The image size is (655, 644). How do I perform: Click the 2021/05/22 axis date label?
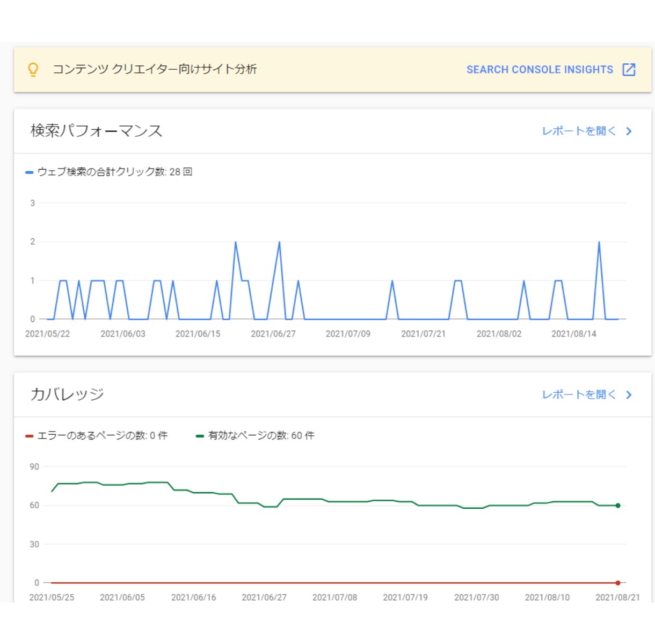tap(48, 334)
